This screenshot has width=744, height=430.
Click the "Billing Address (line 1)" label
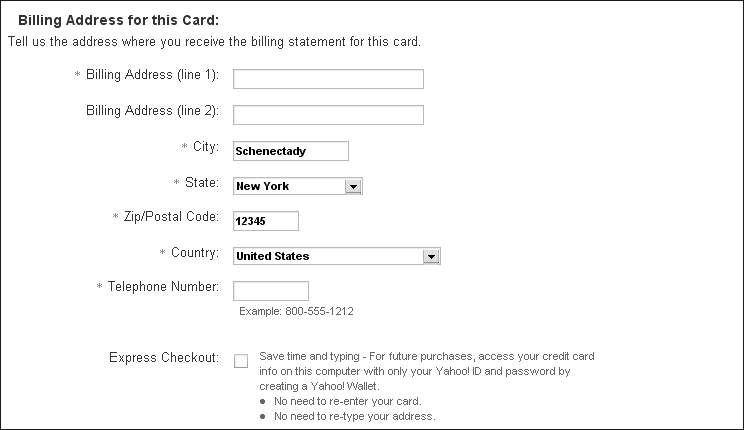(x=153, y=75)
